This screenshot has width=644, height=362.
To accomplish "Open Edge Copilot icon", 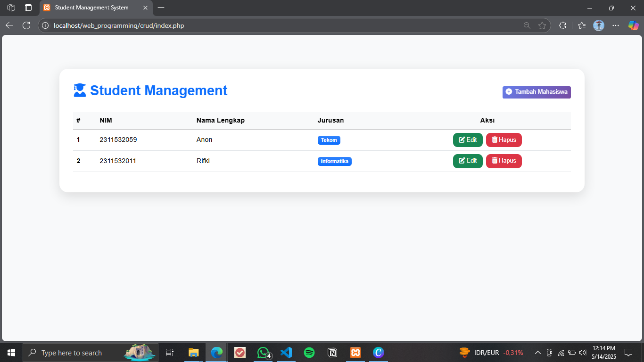I will tap(633, 25).
